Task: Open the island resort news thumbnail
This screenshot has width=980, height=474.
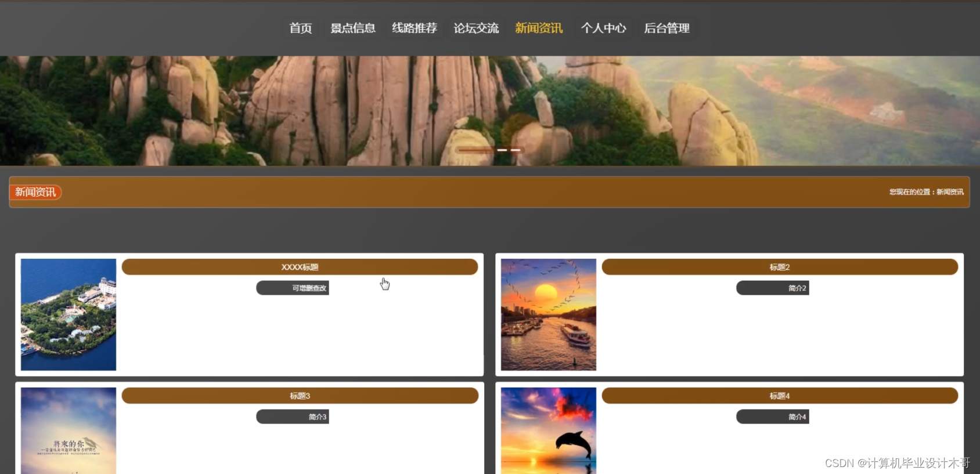Action: pyautogui.click(x=69, y=314)
